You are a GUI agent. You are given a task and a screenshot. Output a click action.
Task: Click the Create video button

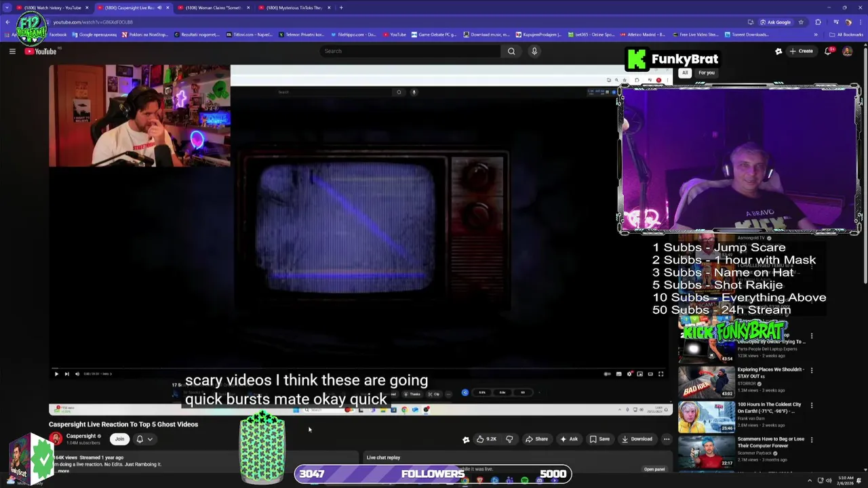click(801, 51)
